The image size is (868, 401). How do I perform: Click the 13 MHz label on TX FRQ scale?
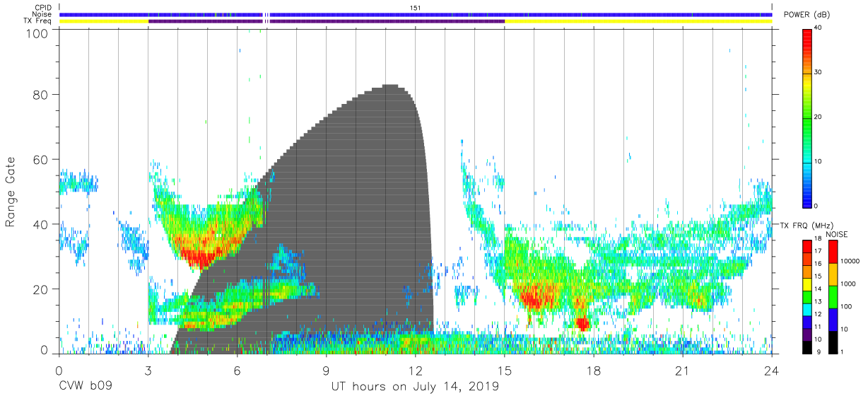click(x=818, y=302)
